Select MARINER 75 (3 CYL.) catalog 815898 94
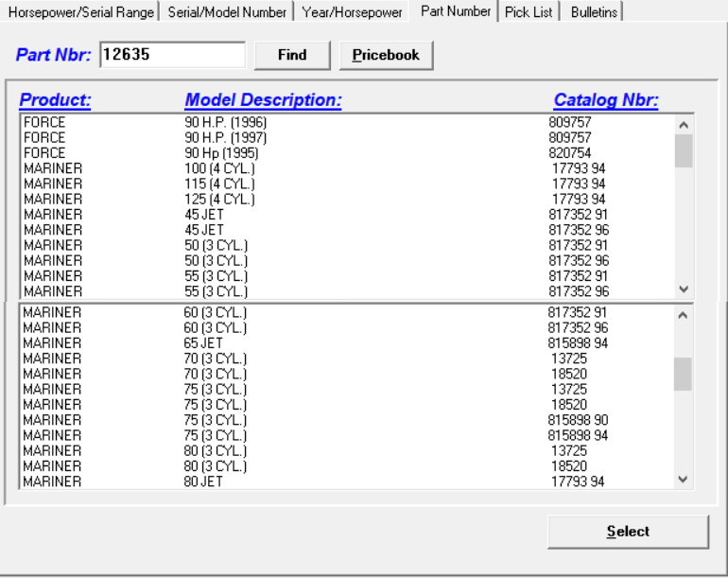Screen dimensions: 728x578 point(347,435)
